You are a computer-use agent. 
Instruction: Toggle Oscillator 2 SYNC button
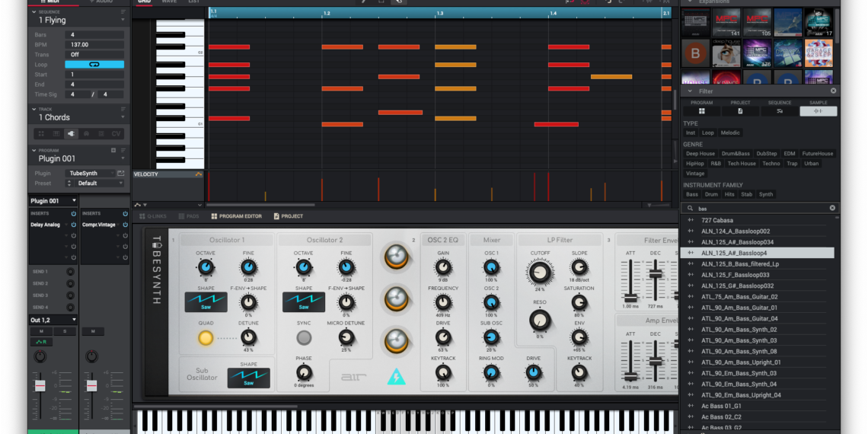click(x=304, y=337)
